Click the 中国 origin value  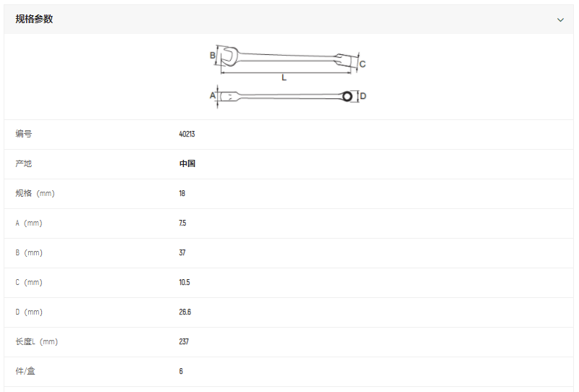(x=187, y=163)
